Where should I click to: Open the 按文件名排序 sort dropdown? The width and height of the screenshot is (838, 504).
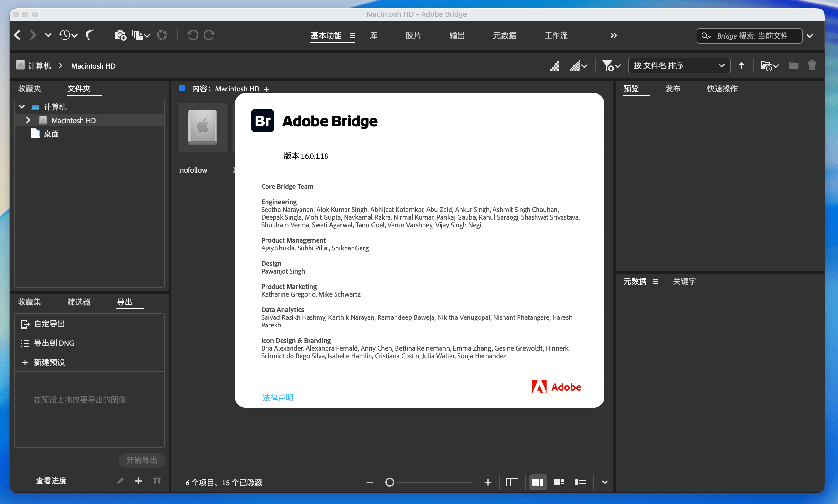(x=679, y=65)
